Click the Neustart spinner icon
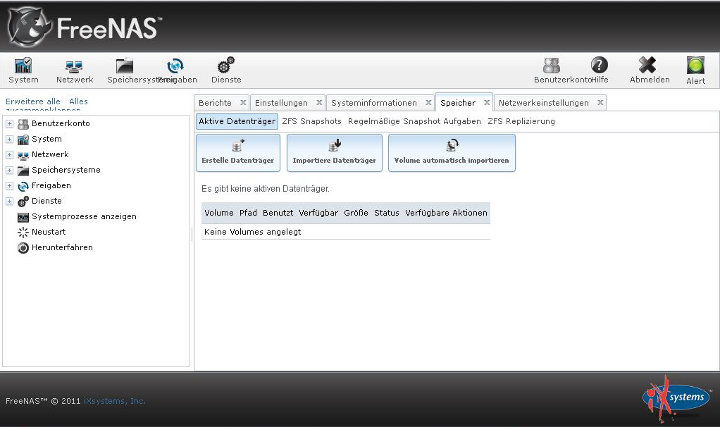 [x=23, y=232]
